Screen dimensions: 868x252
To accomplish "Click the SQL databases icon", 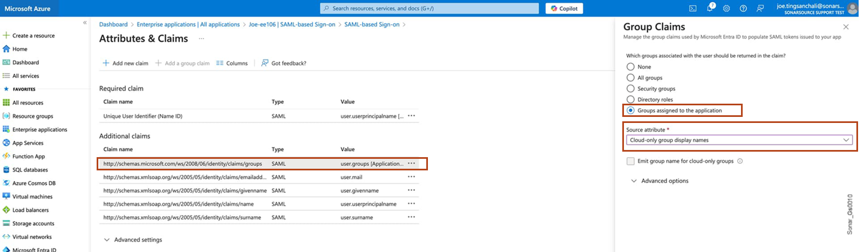I will tap(7, 169).
